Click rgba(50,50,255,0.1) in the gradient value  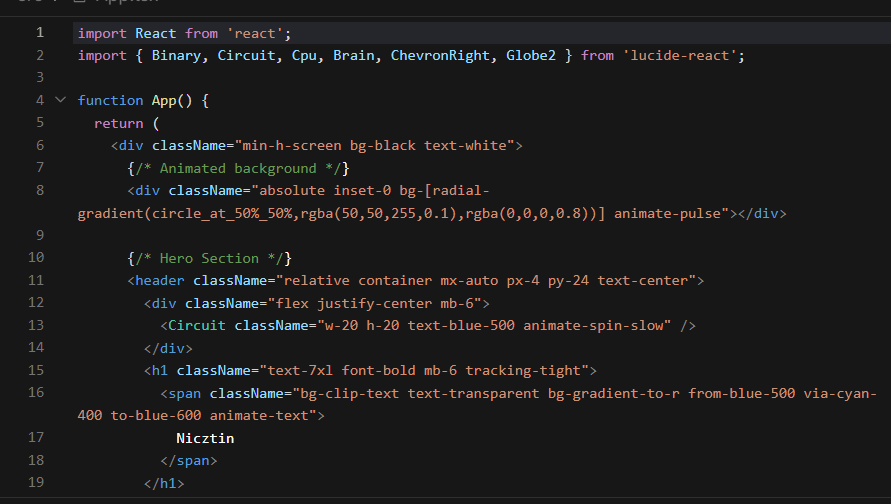point(378,214)
